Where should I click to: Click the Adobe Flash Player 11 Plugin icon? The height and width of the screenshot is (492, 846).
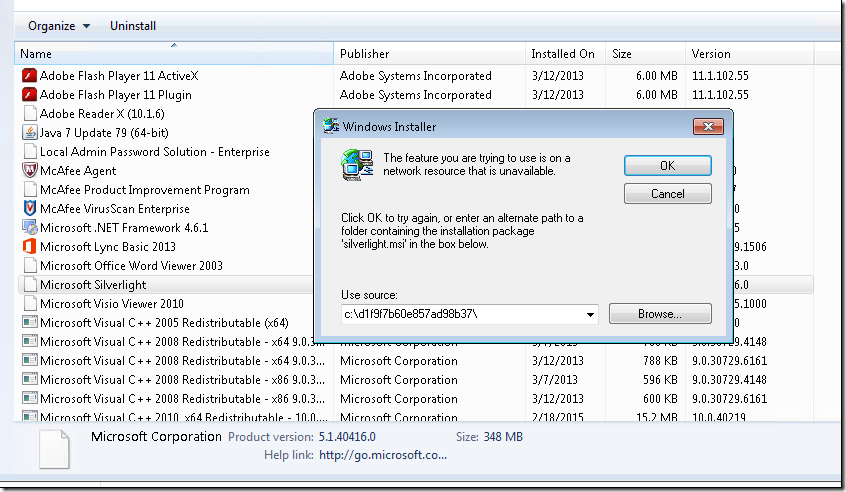(x=29, y=94)
